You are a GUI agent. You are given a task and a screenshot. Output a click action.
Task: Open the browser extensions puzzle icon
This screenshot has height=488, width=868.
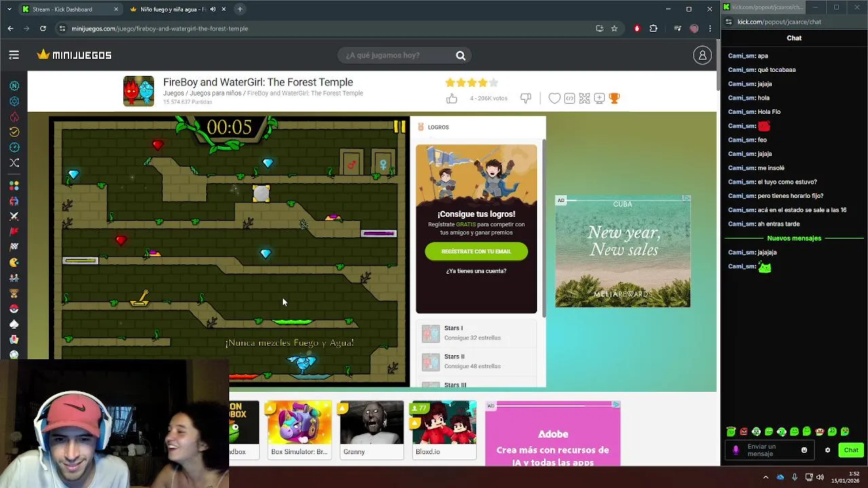(x=654, y=28)
